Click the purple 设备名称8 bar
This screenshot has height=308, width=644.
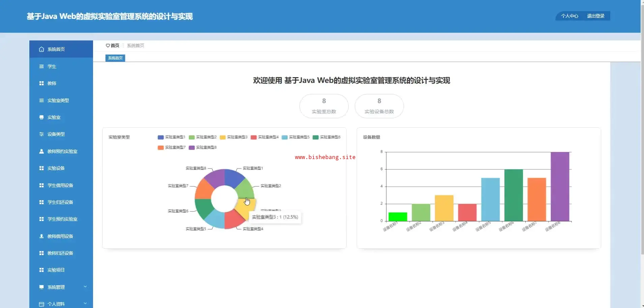(560, 187)
